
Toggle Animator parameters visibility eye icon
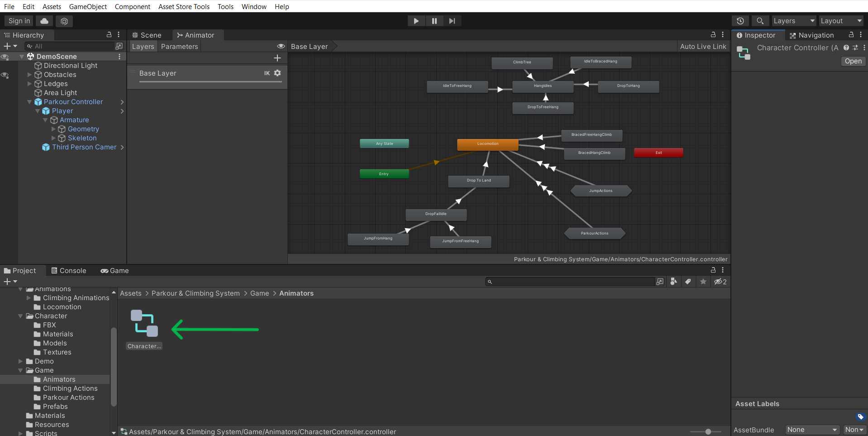click(281, 46)
